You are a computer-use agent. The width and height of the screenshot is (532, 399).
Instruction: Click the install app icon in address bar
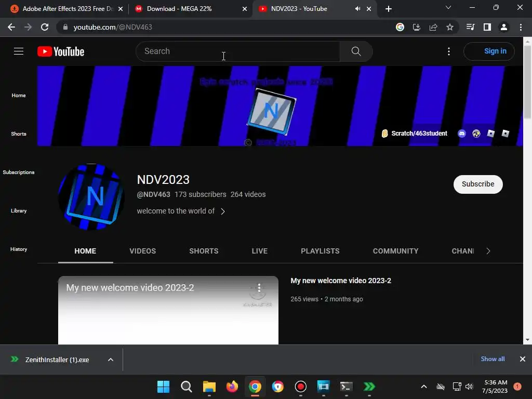click(416, 27)
